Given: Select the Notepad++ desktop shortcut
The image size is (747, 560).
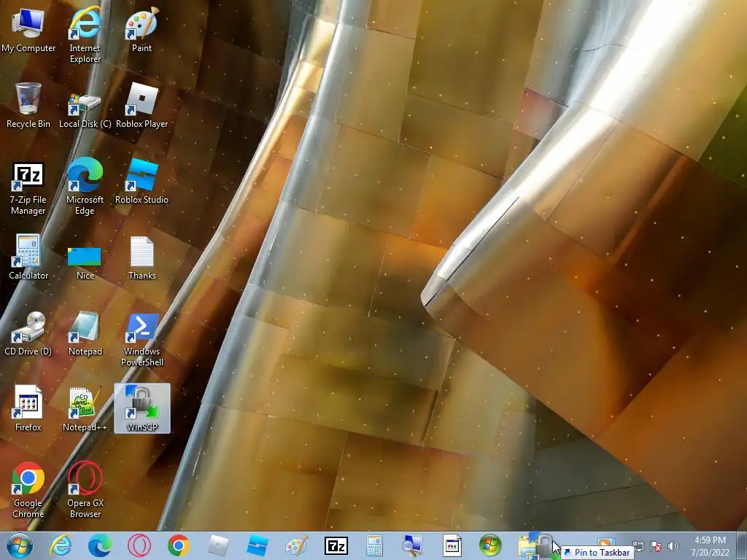Looking at the screenshot, I should coord(85,410).
